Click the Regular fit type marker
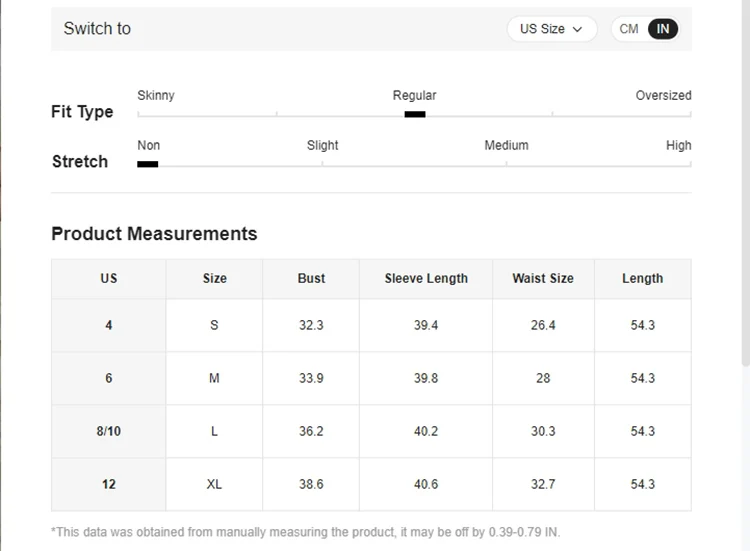 click(x=415, y=114)
